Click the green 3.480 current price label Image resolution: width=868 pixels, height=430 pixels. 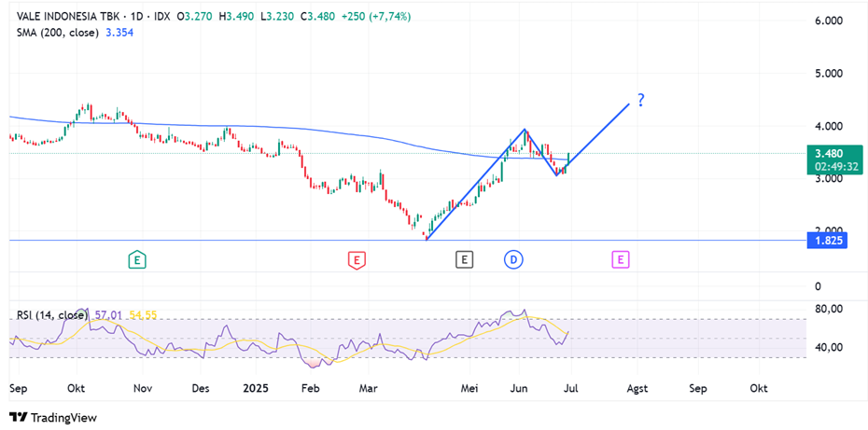(x=829, y=153)
